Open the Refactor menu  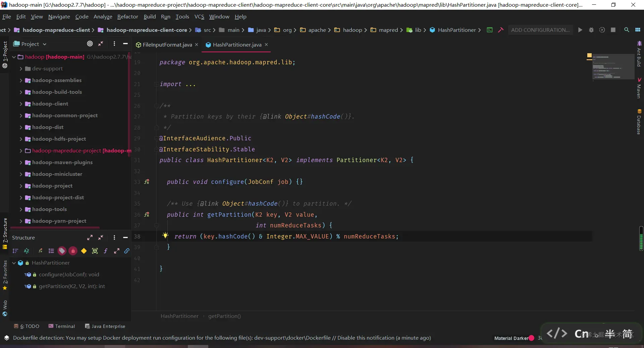(127, 16)
